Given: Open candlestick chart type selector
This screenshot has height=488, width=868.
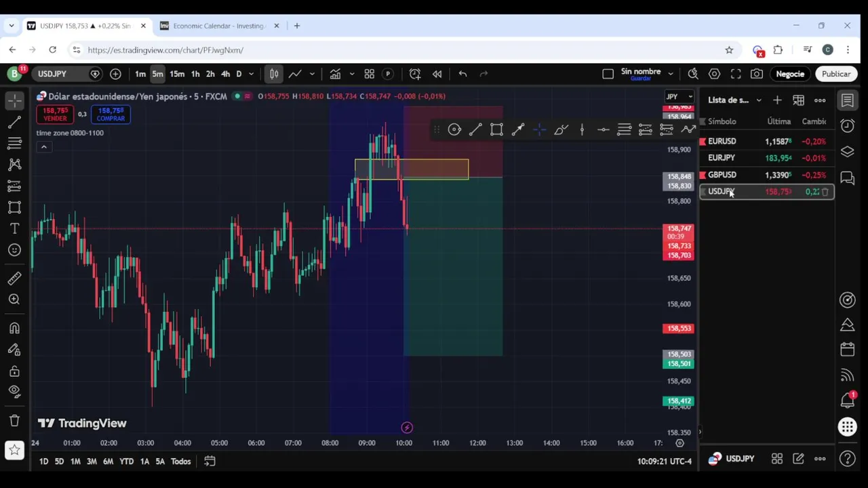Looking at the screenshot, I should pyautogui.click(x=274, y=74).
